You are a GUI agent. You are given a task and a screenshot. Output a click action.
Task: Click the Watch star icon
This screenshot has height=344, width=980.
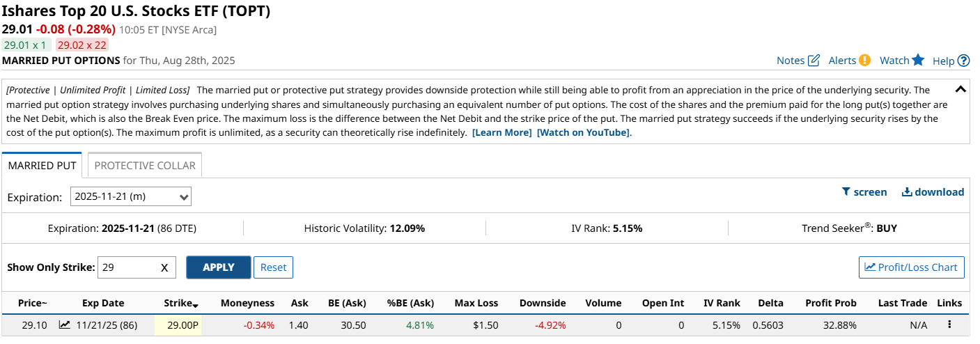tap(918, 60)
